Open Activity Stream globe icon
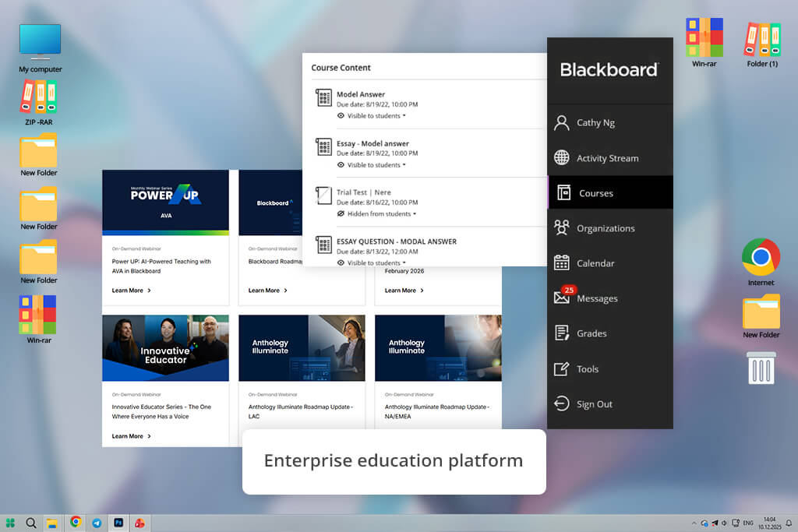This screenshot has width=798, height=532. pyautogui.click(x=561, y=157)
